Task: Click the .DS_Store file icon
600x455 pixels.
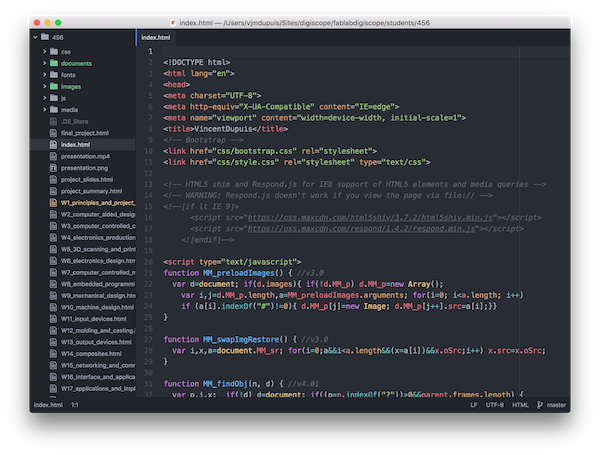Action: tap(53, 121)
